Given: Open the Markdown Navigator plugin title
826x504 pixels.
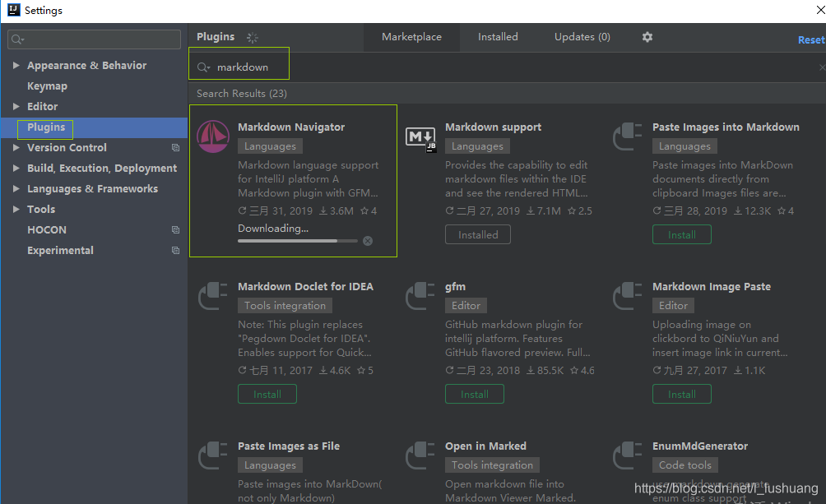Looking at the screenshot, I should point(291,127).
